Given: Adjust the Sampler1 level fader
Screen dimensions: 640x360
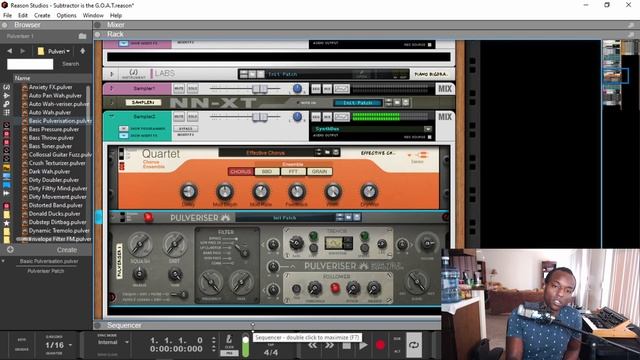Looking at the screenshot, I should (260, 89).
